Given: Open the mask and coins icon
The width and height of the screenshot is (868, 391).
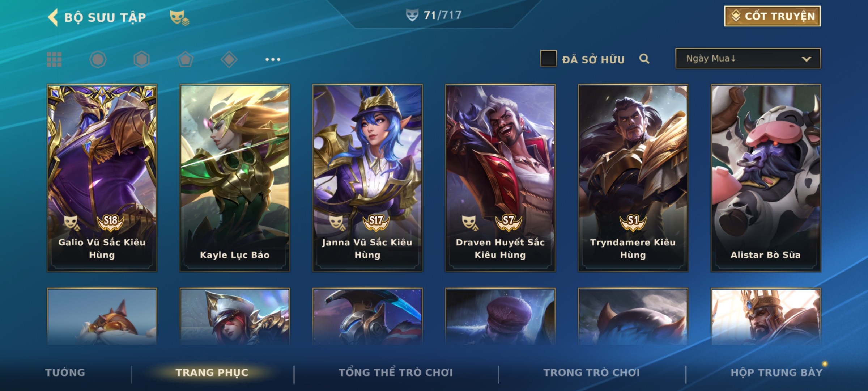Looking at the screenshot, I should pos(179,17).
